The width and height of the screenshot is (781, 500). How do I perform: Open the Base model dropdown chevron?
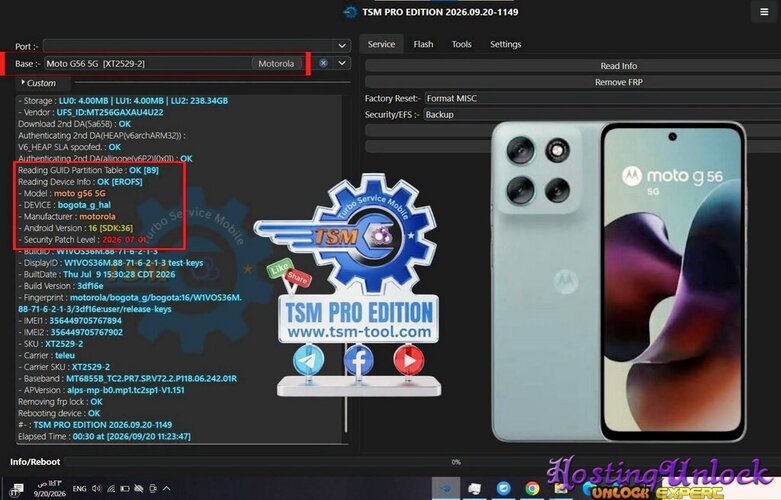tap(342, 63)
